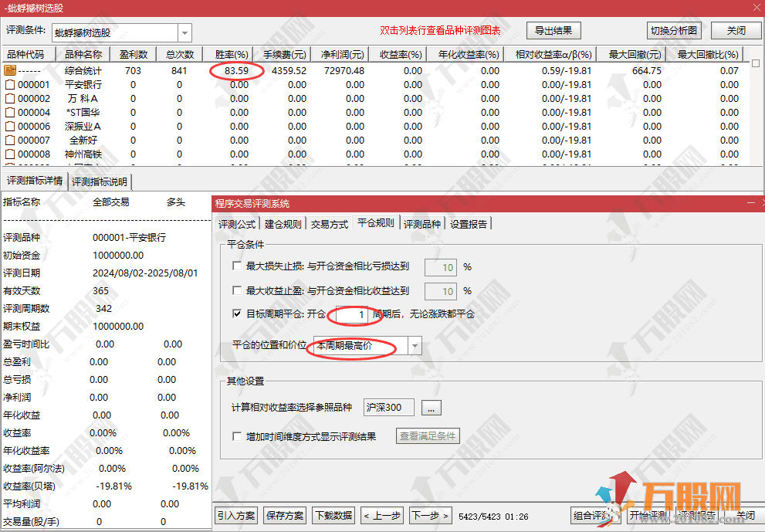This screenshot has height=532, width=765.
Task: Uncheck 目标周期平仓 checkbox
Action: coord(237,313)
